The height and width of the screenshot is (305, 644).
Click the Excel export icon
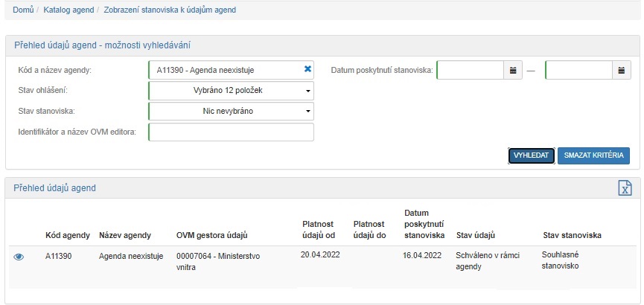(x=625, y=188)
